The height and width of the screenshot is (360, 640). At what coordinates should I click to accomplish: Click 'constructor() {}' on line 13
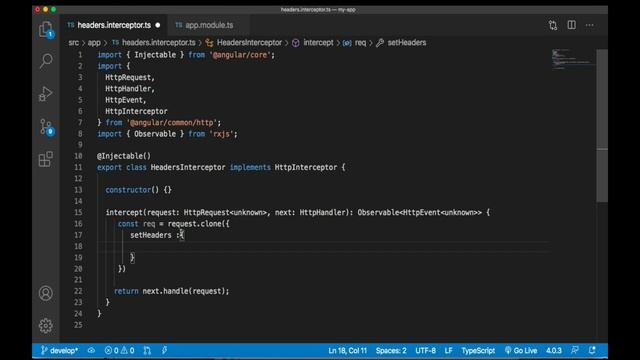[x=138, y=190]
